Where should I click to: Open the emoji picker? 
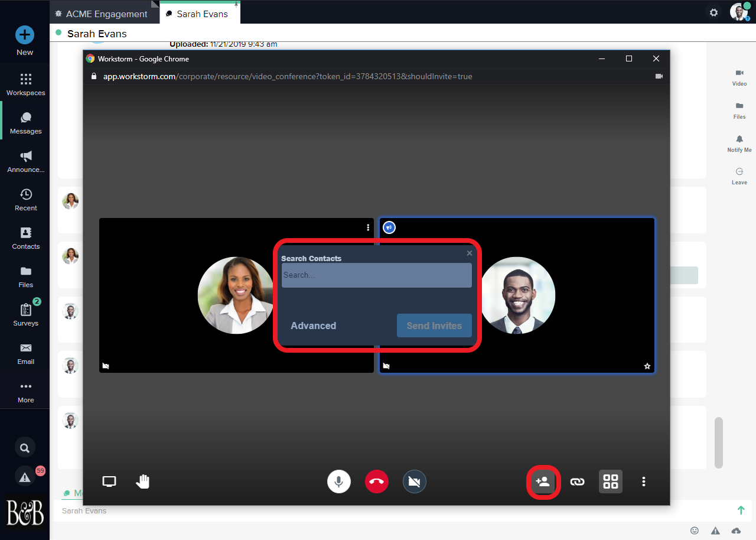click(x=695, y=531)
